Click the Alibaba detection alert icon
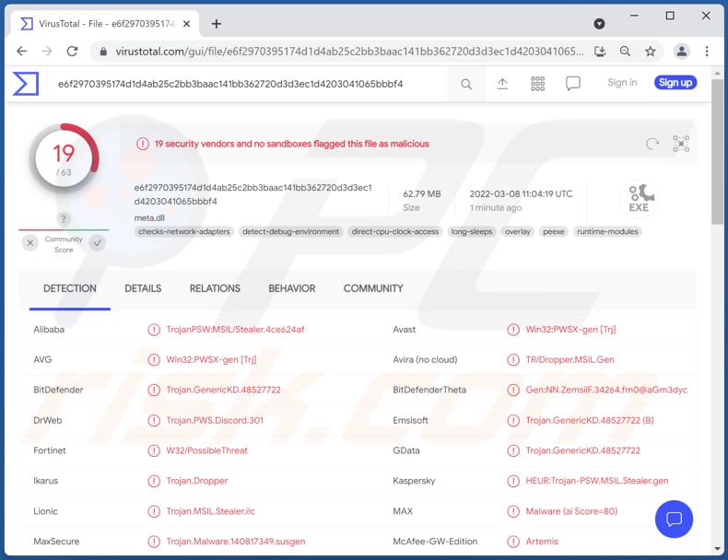This screenshot has width=728, height=560. point(154,330)
